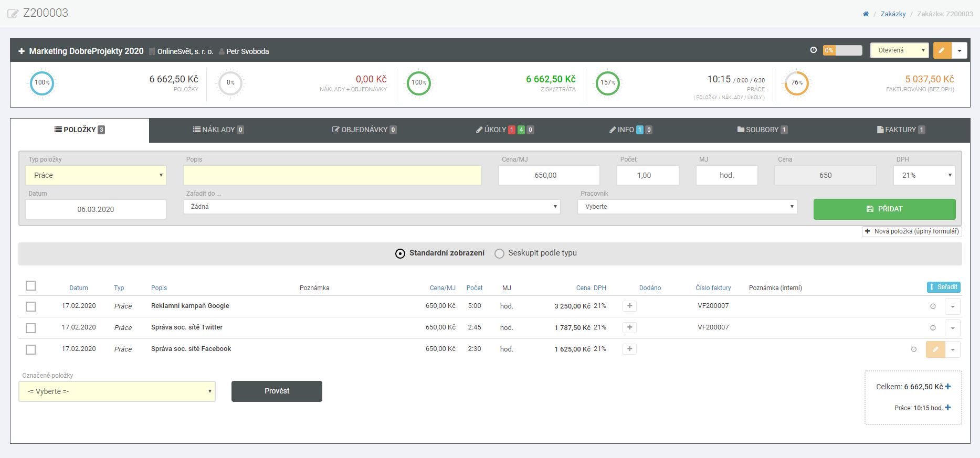Switch to the Soubory tab
Screen dimensions: 980x458
pyautogui.click(x=762, y=130)
